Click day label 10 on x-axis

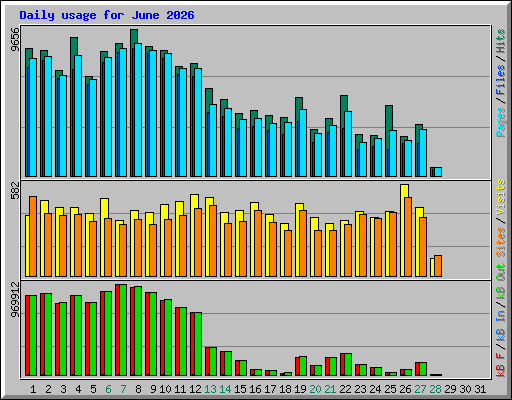(x=165, y=389)
